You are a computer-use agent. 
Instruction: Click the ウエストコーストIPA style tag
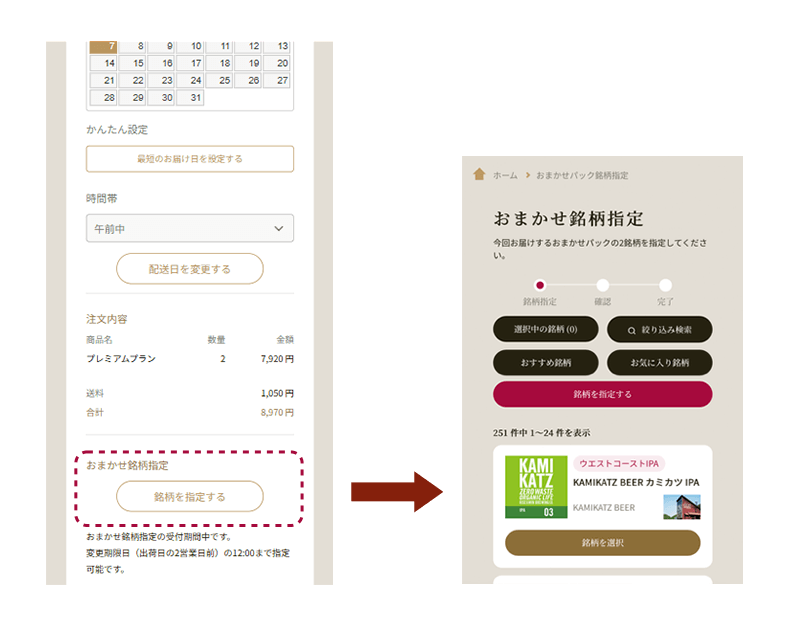click(619, 464)
